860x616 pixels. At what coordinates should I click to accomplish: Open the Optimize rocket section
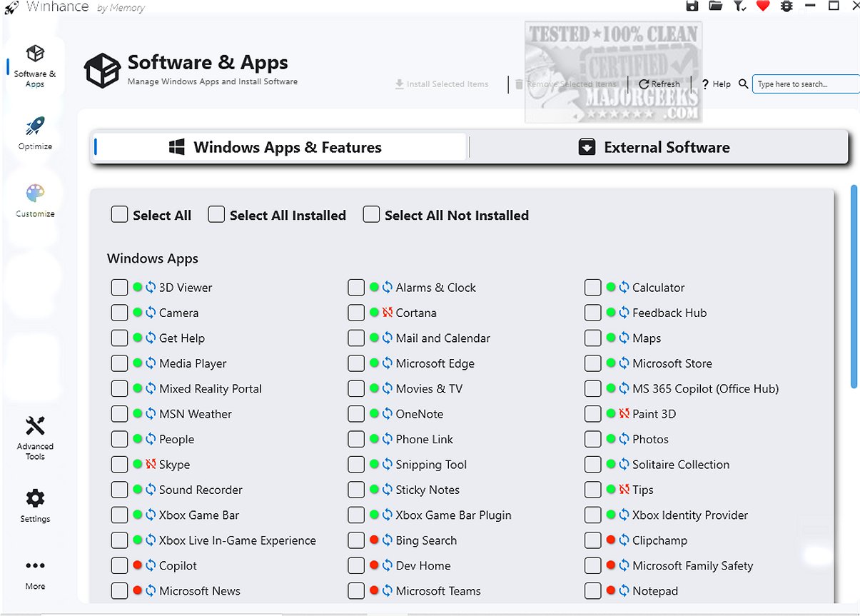tap(35, 133)
